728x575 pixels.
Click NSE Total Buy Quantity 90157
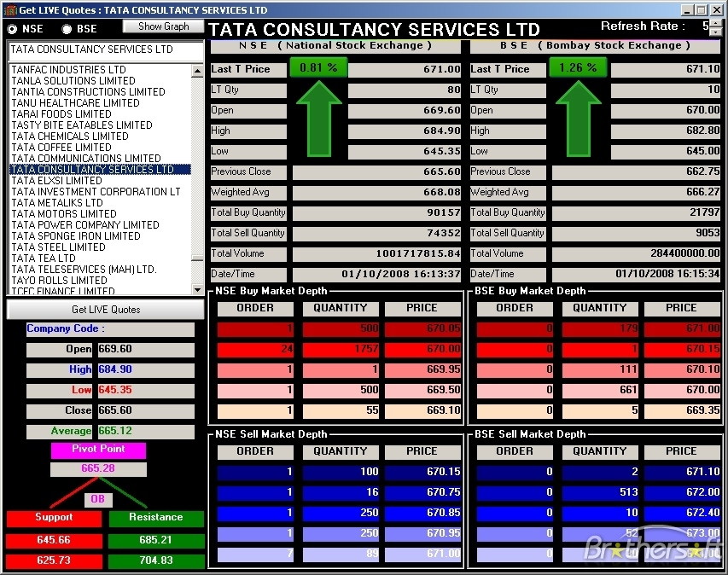point(376,213)
